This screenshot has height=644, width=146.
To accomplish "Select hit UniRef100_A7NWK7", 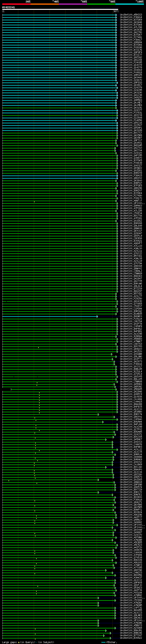I will [131, 341].
